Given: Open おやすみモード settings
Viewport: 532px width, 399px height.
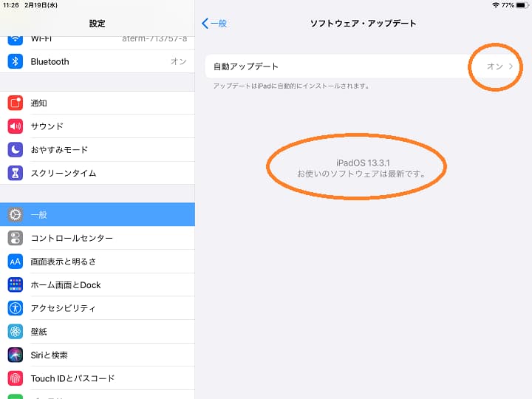Looking at the screenshot, I should [x=98, y=149].
